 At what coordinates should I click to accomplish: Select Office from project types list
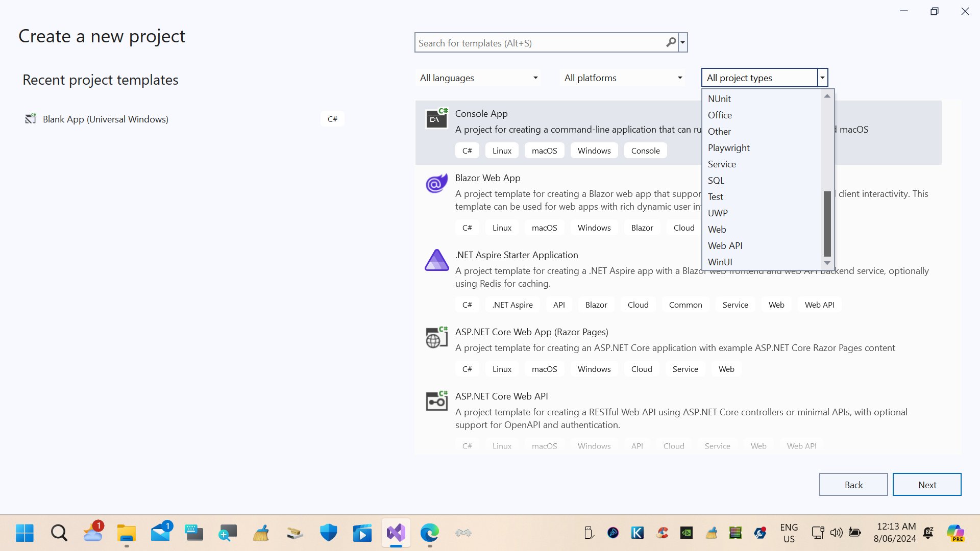(x=762, y=115)
